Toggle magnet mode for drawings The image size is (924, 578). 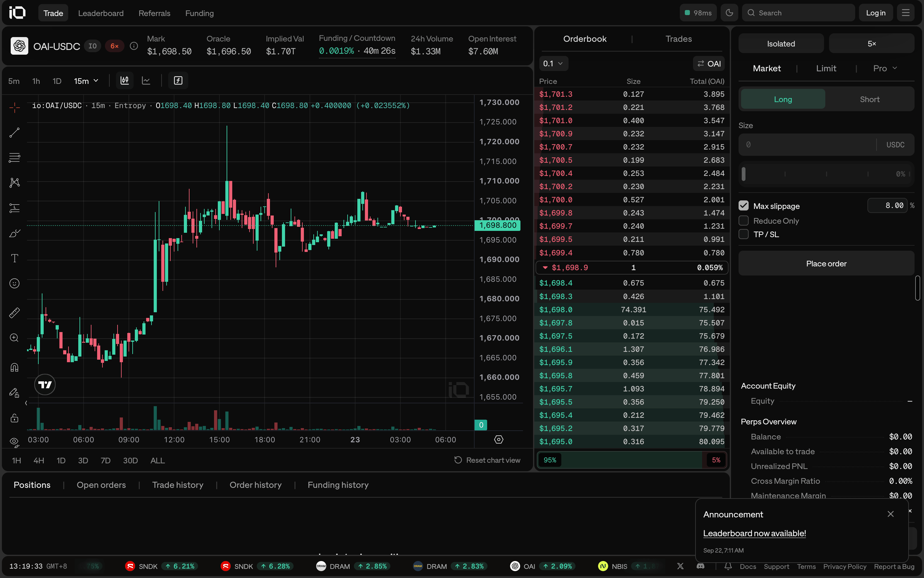14,367
